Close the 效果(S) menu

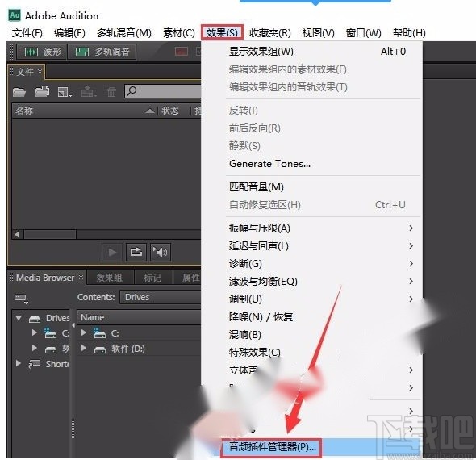tap(222, 32)
